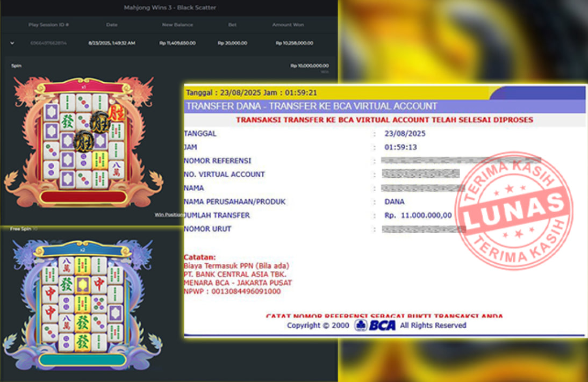Screen dimensions: 588x382
Task: Click the new balance 'Rp 11,409,650.00'
Action: (x=177, y=43)
